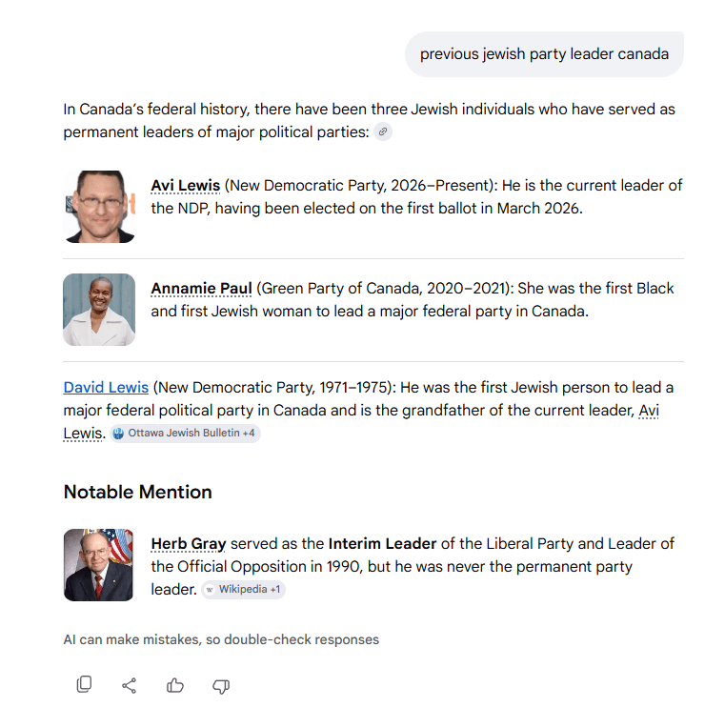The image size is (725, 728).
Task: Click the Ottawa Jewish Bulletin source icon
Action: click(x=119, y=433)
